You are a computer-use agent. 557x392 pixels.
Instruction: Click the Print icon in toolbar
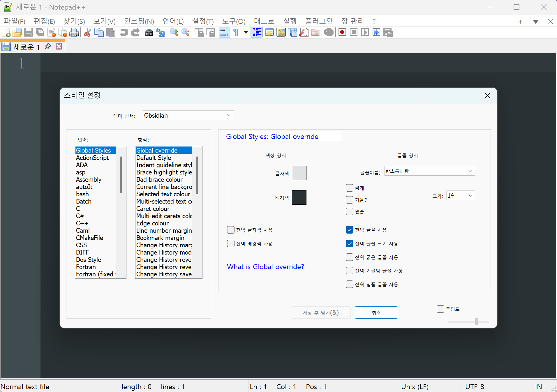(74, 33)
